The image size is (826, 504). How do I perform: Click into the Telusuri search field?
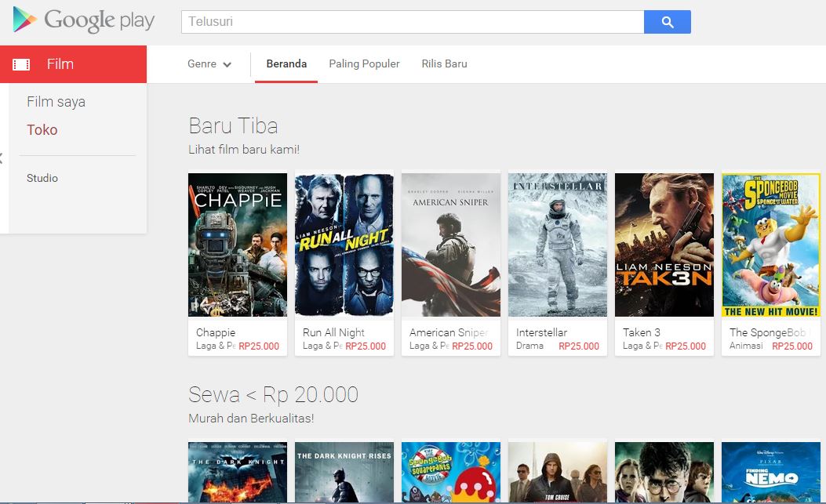(412, 22)
